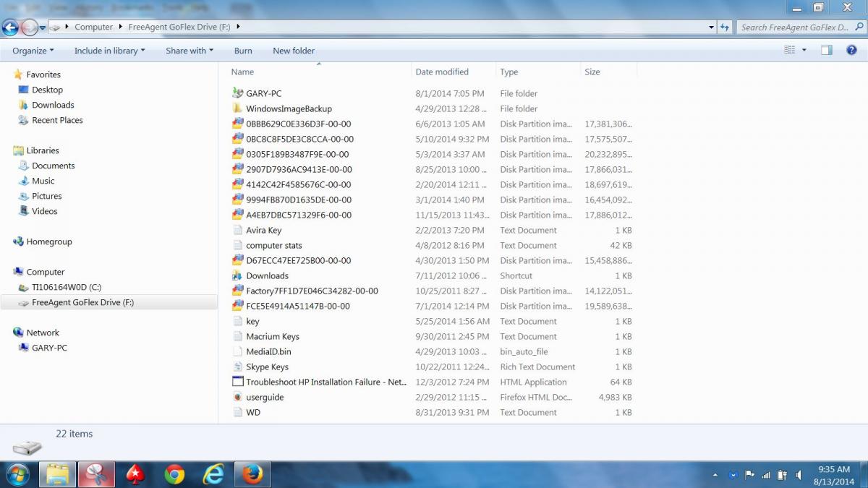
Task: Click the file name 9994FB870D1635DE-00-00
Action: 299,200
